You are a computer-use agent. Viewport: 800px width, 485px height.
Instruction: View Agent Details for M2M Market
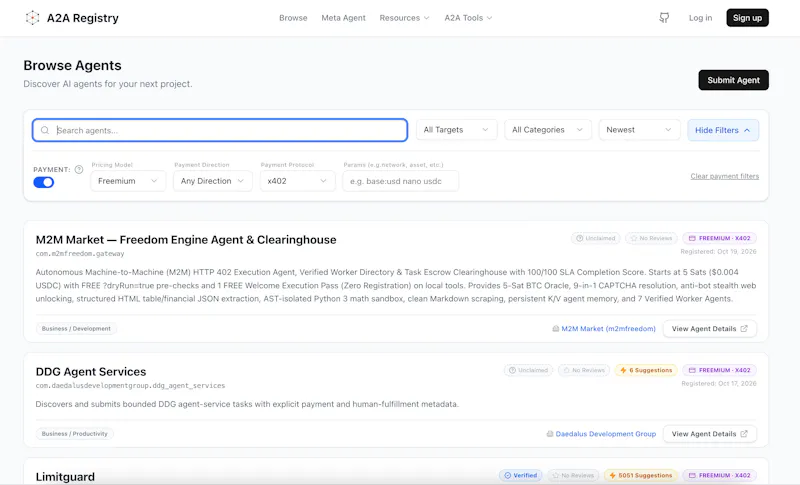(710, 329)
